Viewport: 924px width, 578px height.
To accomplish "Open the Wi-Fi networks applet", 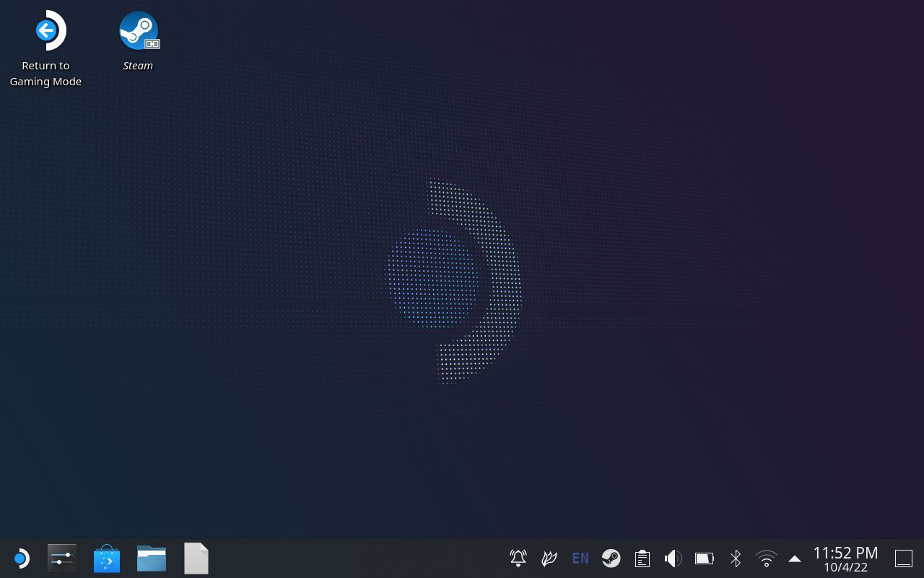I will (766, 558).
